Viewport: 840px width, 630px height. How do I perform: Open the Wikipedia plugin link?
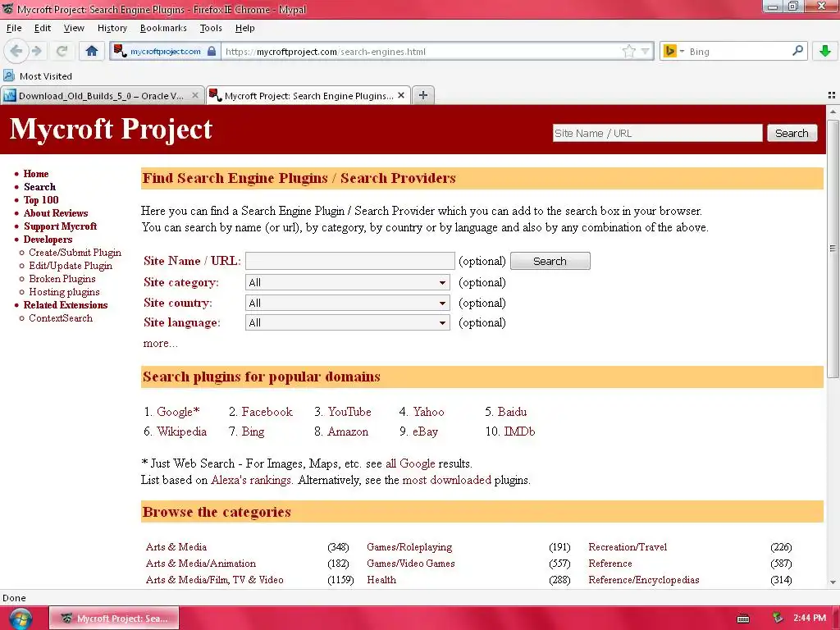tap(181, 431)
